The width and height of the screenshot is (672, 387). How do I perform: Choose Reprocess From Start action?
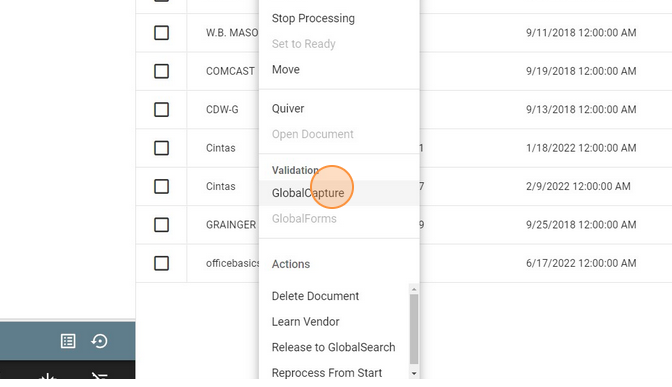(327, 373)
